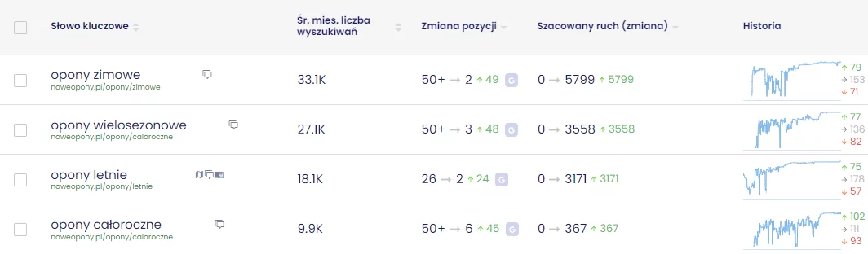
Task: Click SERP features icon beside opony całoroczne
Action: click(219, 224)
